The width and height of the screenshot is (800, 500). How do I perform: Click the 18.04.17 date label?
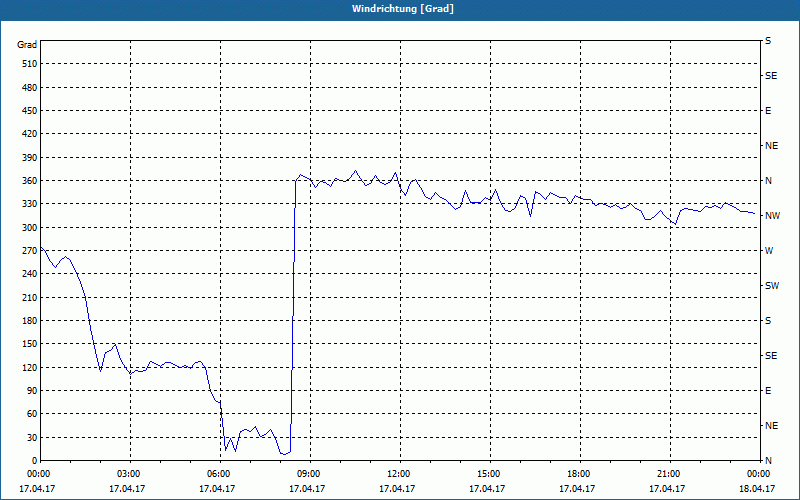(757, 488)
